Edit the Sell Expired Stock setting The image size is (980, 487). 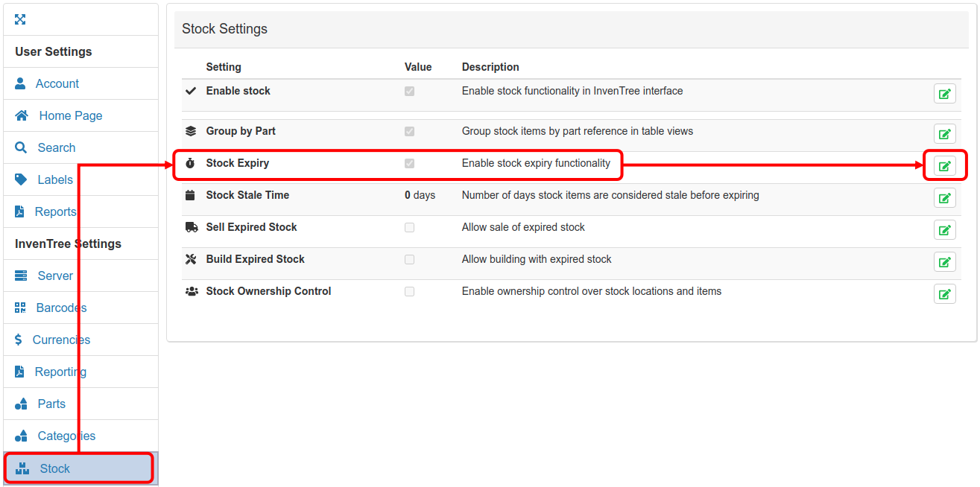(944, 230)
